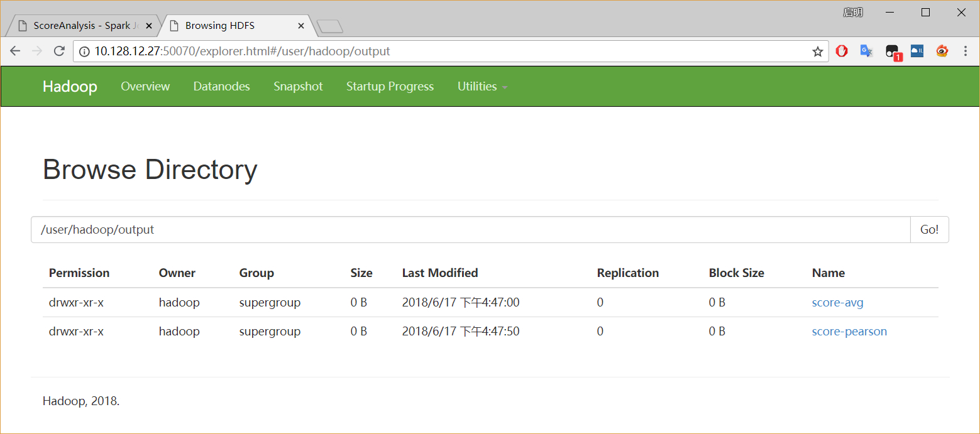Close the Browsing HDFS tab
980x434 pixels.
[x=301, y=26]
